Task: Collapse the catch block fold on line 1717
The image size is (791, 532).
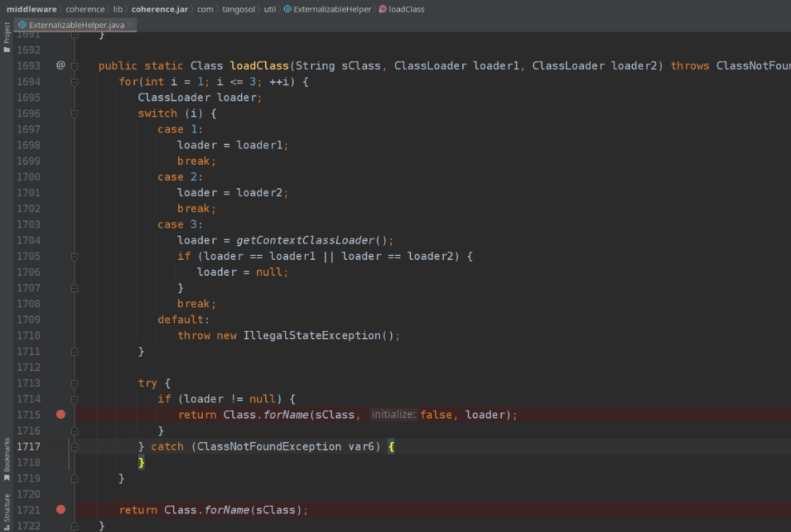Action: click(x=75, y=447)
